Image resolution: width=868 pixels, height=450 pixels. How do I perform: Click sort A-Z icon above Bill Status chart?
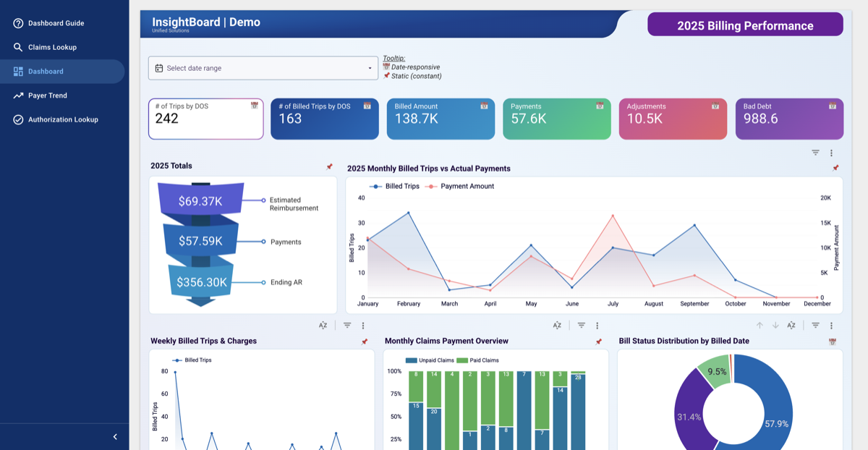click(791, 326)
